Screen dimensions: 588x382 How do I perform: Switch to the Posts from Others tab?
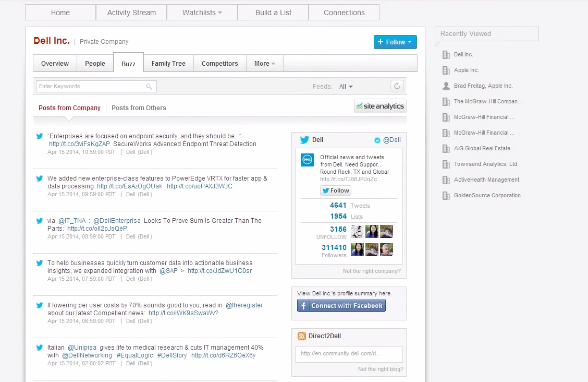tap(139, 108)
